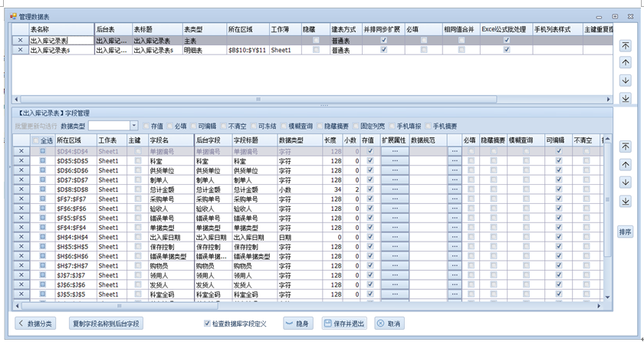Click move-up arrow beside the upper table list

click(x=626, y=63)
